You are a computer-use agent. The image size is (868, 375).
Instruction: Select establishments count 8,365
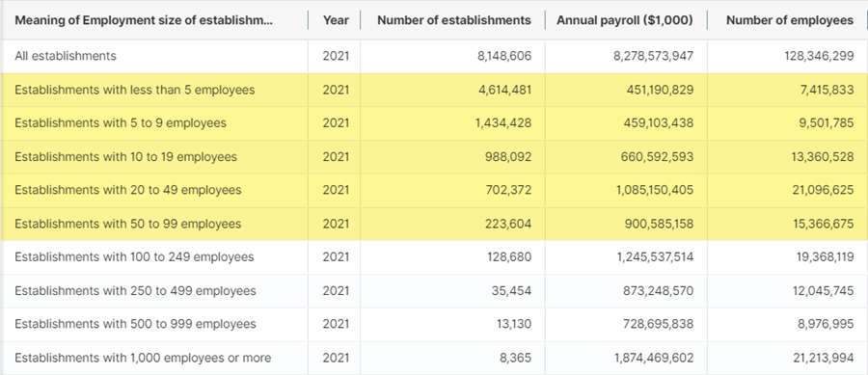(x=515, y=358)
